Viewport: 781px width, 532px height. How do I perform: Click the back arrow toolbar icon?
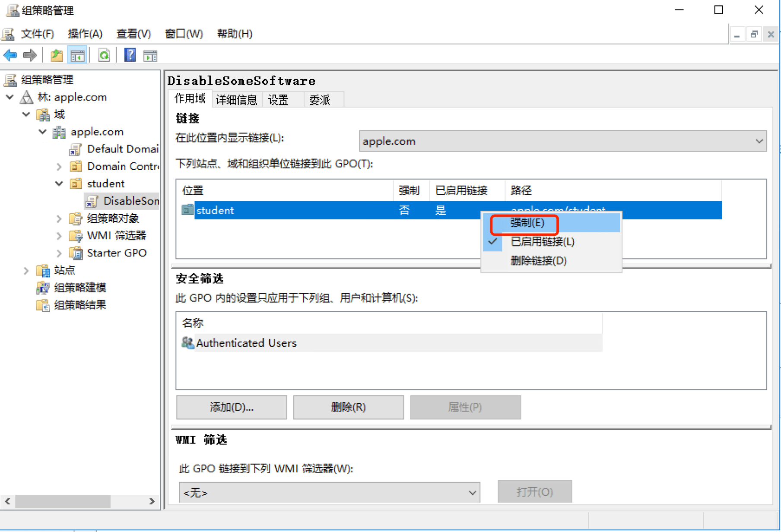click(10, 55)
